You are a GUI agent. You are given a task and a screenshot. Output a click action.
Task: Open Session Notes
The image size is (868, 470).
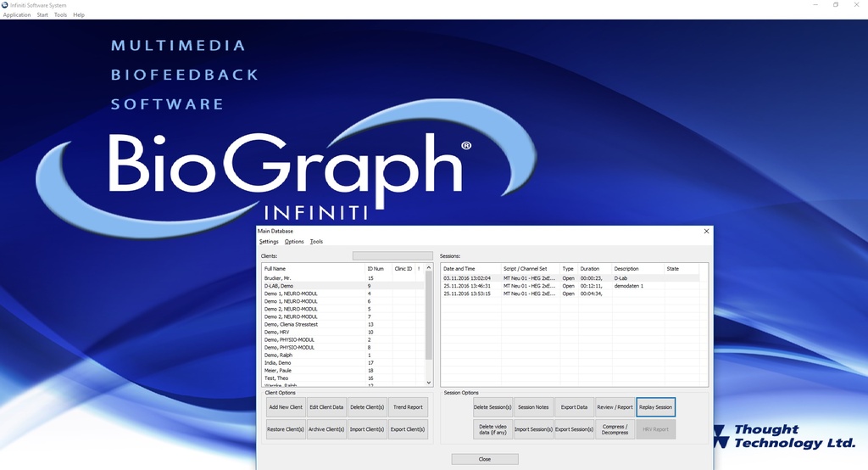[x=534, y=407]
